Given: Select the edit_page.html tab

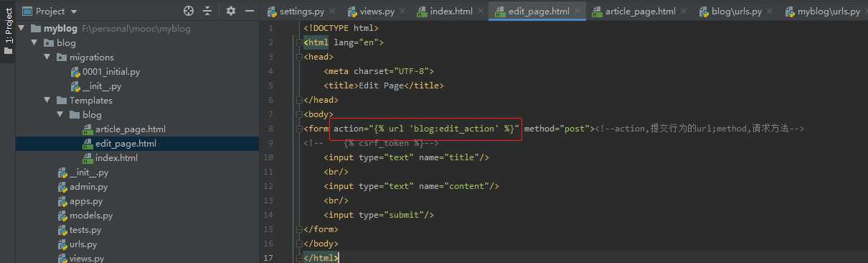Looking at the screenshot, I should click(x=537, y=11).
